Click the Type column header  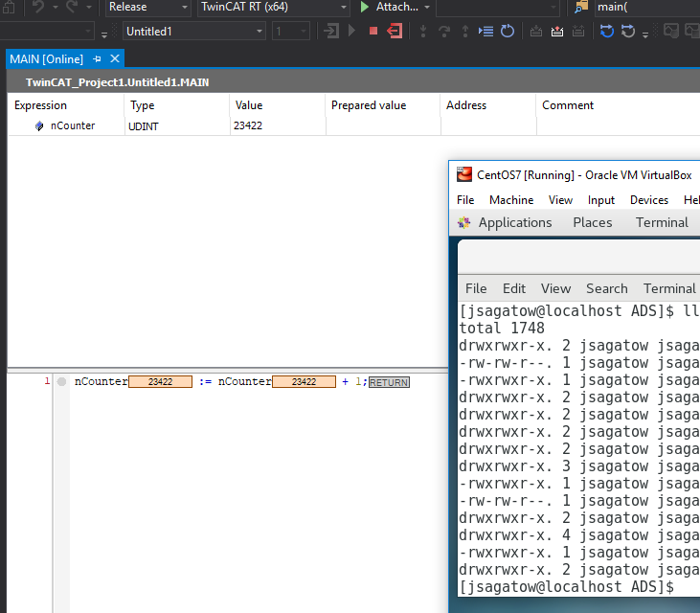click(x=142, y=105)
